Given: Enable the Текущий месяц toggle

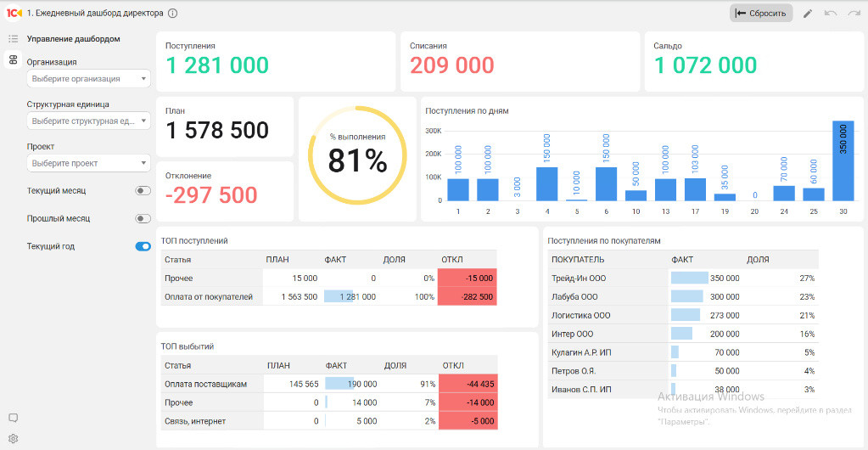Looking at the screenshot, I should (x=143, y=191).
